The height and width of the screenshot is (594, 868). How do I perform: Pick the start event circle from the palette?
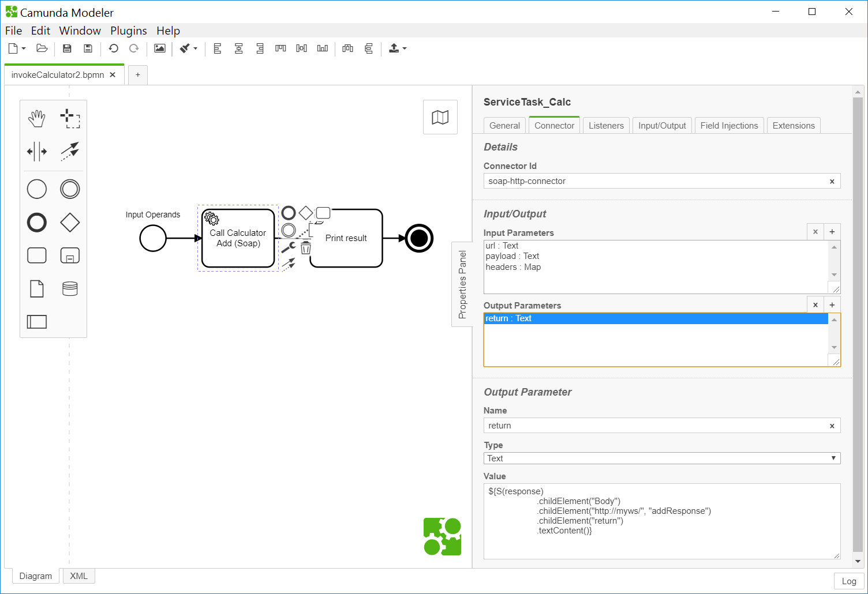(37, 189)
